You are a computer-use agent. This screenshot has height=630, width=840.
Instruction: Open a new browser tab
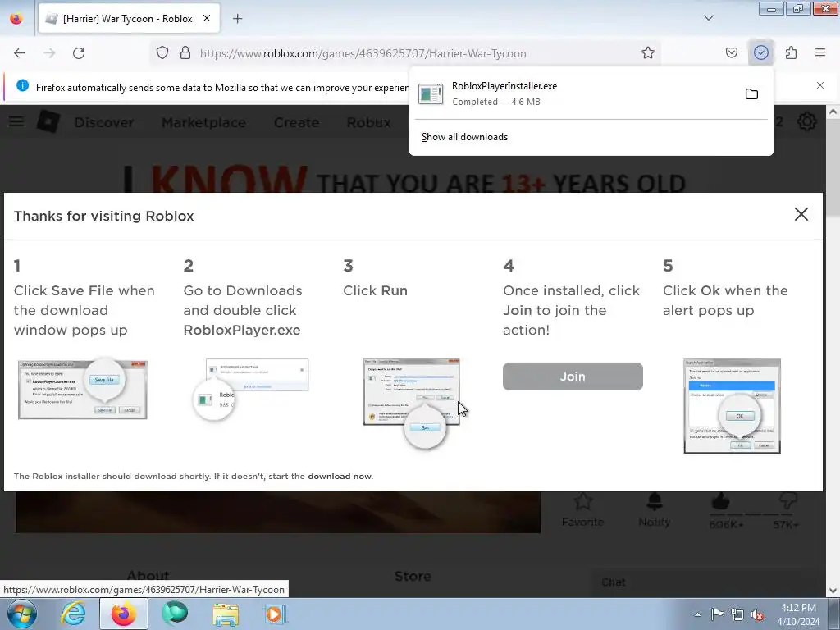pos(237,19)
